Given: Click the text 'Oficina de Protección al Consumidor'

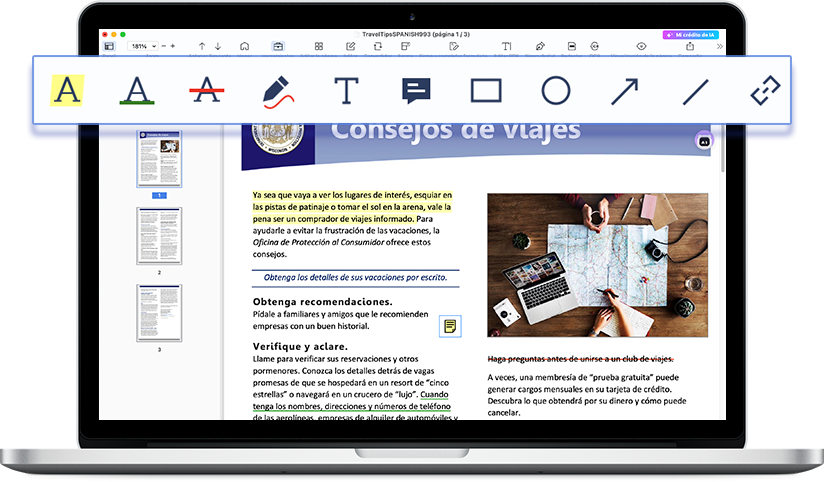Looking at the screenshot, I should click(318, 242).
